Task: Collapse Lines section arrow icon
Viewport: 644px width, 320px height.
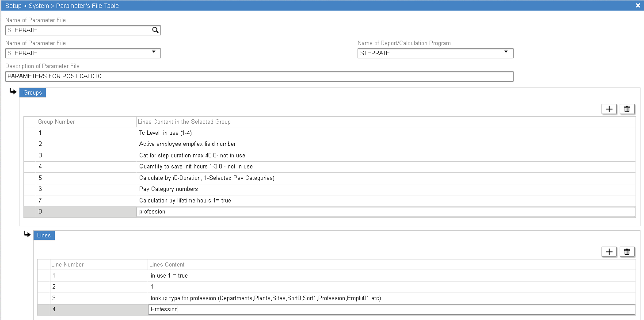Action: (27, 235)
